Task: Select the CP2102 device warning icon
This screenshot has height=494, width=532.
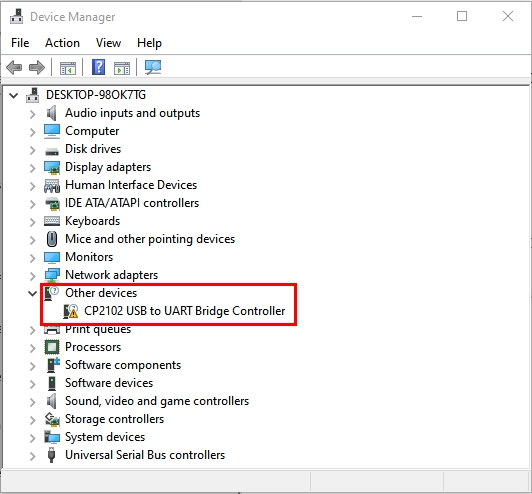Action: (x=71, y=311)
